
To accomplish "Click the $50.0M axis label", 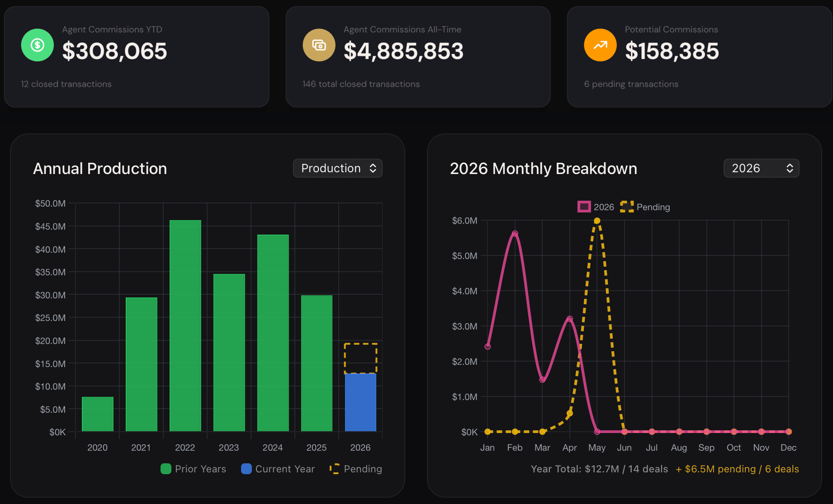I will [x=50, y=203].
